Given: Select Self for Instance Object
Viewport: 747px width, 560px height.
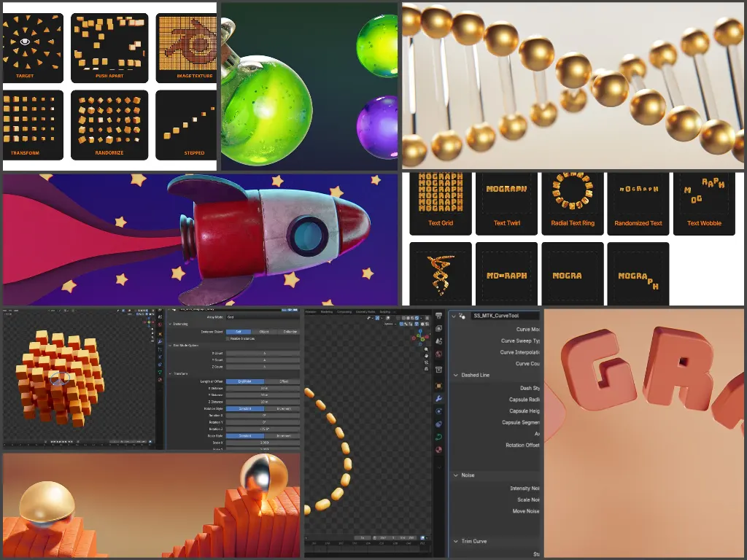Looking at the screenshot, I should [239, 332].
